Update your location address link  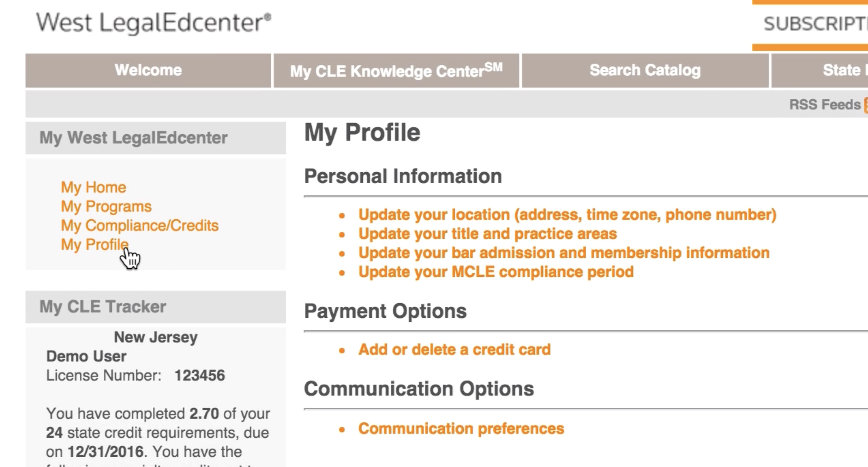pos(567,215)
